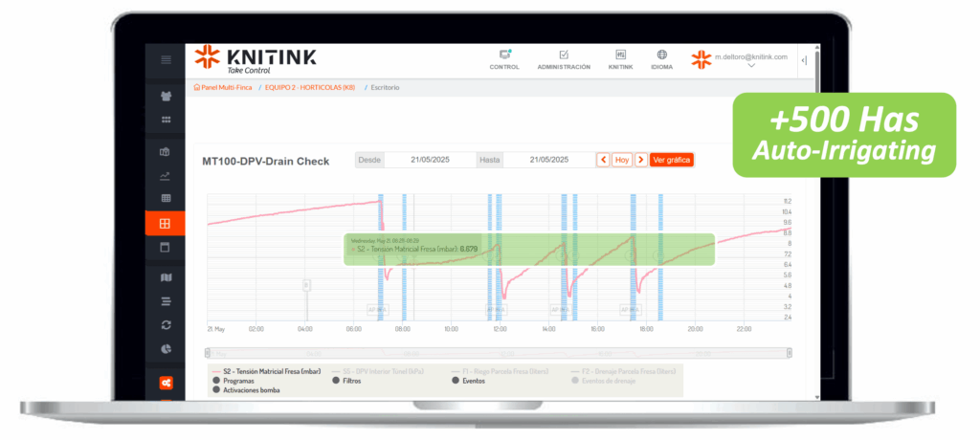This screenshot has height=440, width=980.
Task: Select the map icon in sidebar
Action: coord(166,277)
